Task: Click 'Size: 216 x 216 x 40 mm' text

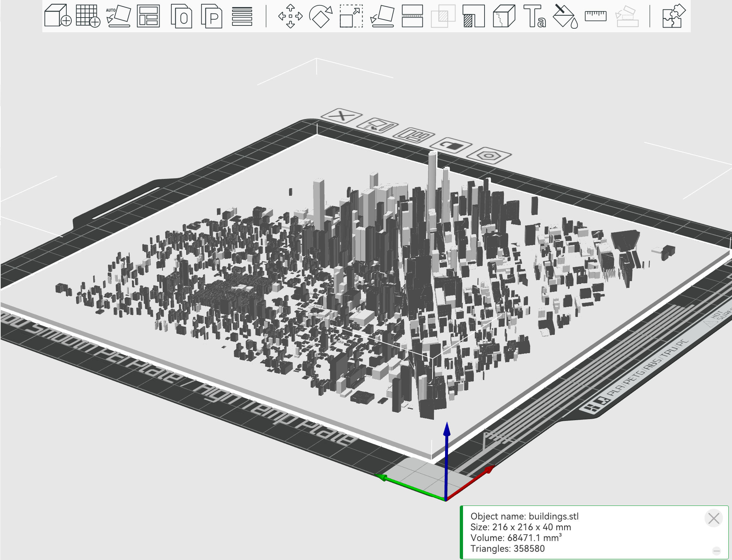Action: coord(520,527)
